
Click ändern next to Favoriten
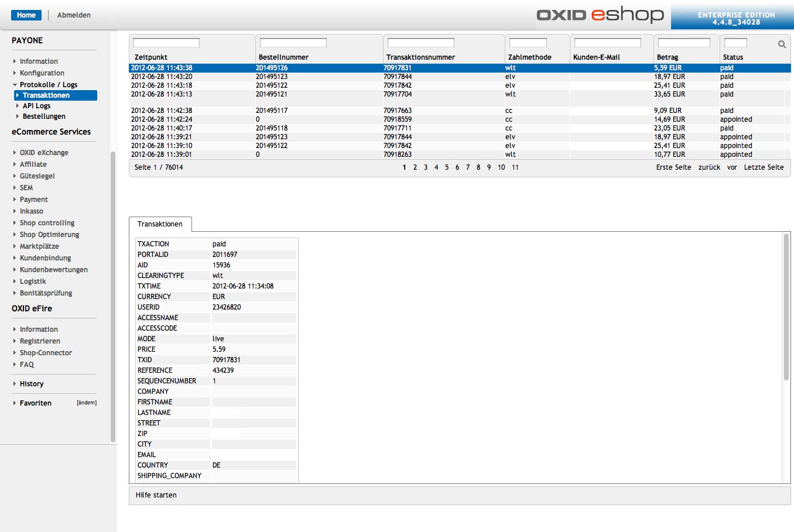pos(87,403)
